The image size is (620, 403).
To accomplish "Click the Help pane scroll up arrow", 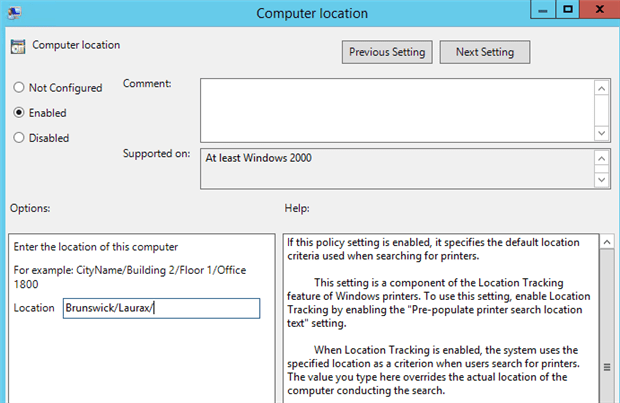I will [x=609, y=241].
